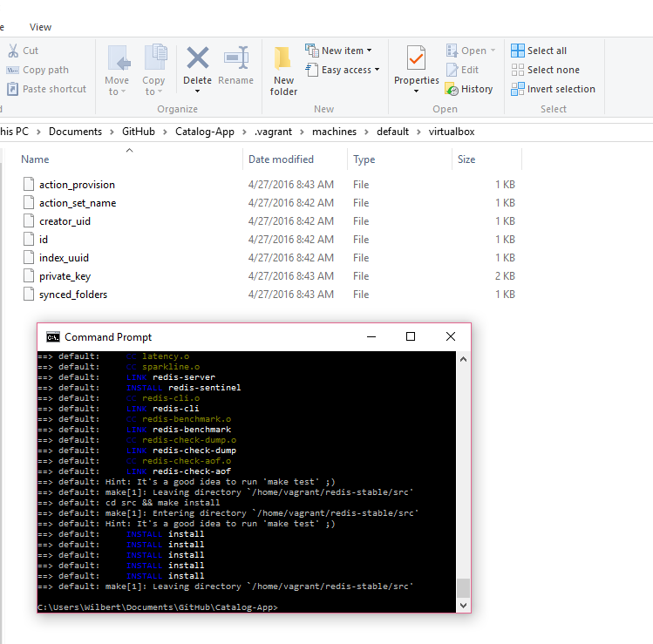Click the Move to icon
Viewport: 653px width, 644px height.
click(119, 58)
